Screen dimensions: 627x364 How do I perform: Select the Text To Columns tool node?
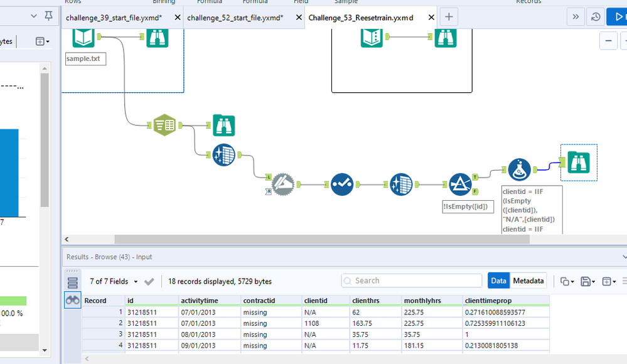click(x=164, y=126)
